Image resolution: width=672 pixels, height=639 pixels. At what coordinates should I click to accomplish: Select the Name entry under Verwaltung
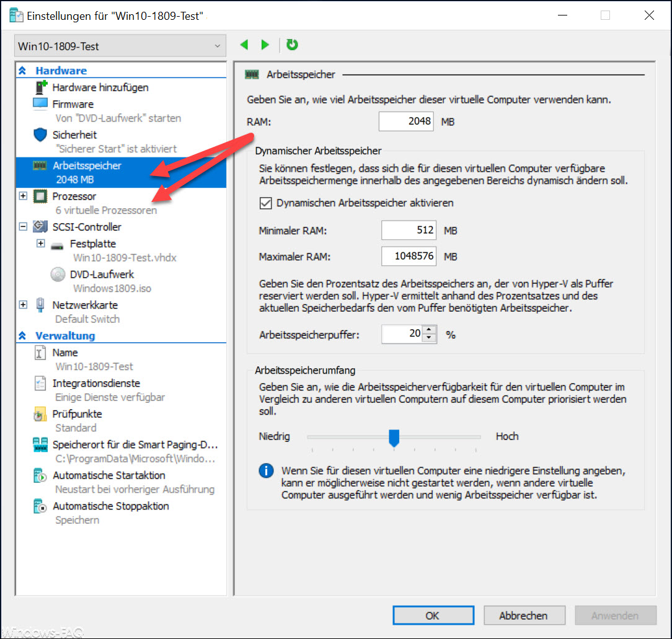tap(65, 353)
